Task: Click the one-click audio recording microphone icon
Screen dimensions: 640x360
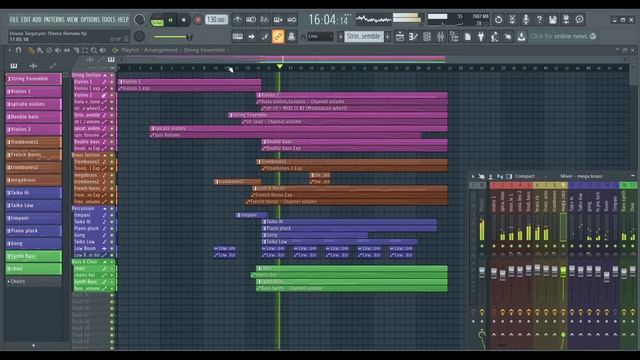Action: pos(526,20)
